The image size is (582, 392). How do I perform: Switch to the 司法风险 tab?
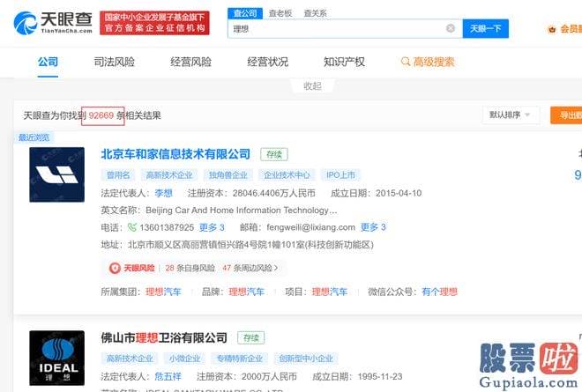click(x=115, y=62)
